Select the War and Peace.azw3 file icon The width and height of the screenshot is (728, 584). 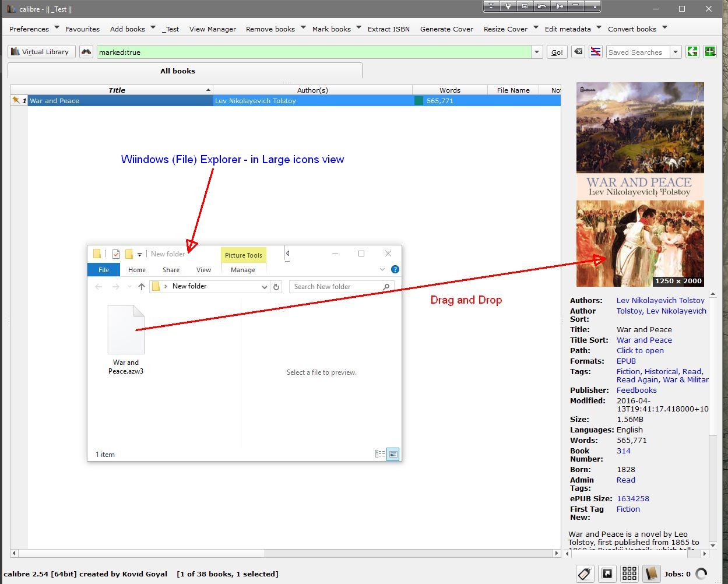pyautogui.click(x=126, y=330)
